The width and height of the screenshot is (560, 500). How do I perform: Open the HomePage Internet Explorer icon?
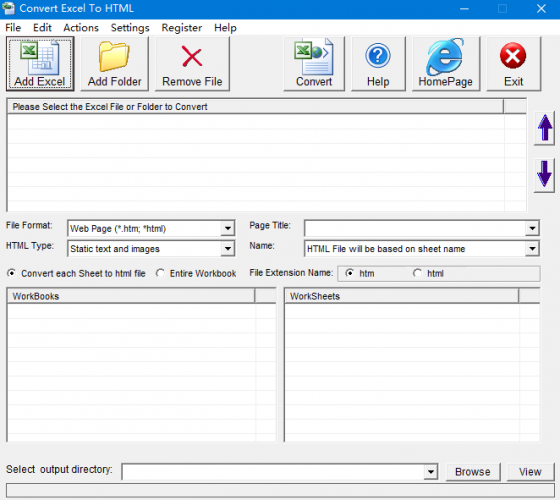click(x=446, y=64)
